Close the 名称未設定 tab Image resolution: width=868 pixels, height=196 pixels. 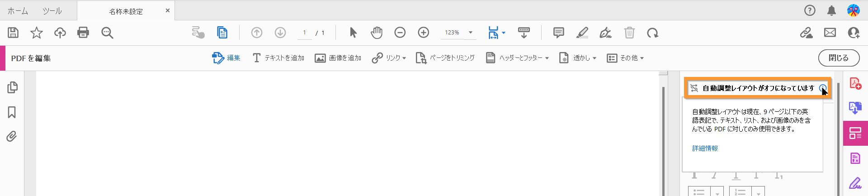pos(168,10)
